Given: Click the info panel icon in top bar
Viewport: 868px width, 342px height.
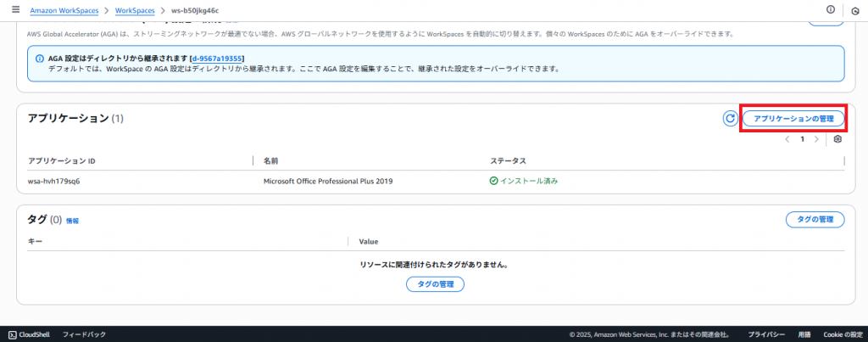Looking at the screenshot, I should tap(830, 9).
